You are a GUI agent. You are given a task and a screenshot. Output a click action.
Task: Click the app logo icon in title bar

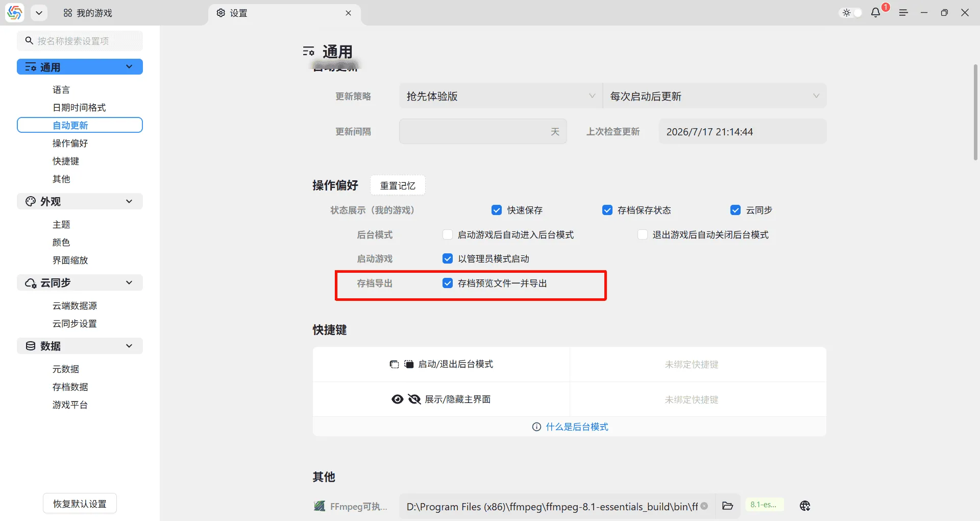click(15, 13)
